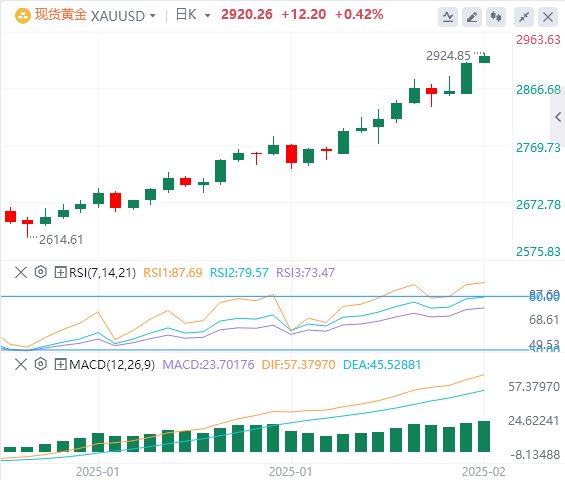Open RSI indicator settings hexagon icon

tap(41, 272)
